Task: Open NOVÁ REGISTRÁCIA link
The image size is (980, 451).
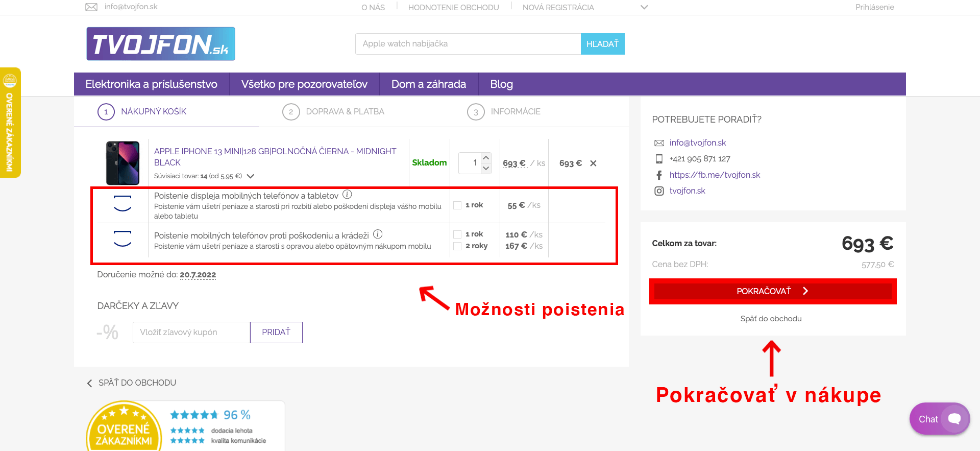Action: [x=558, y=8]
